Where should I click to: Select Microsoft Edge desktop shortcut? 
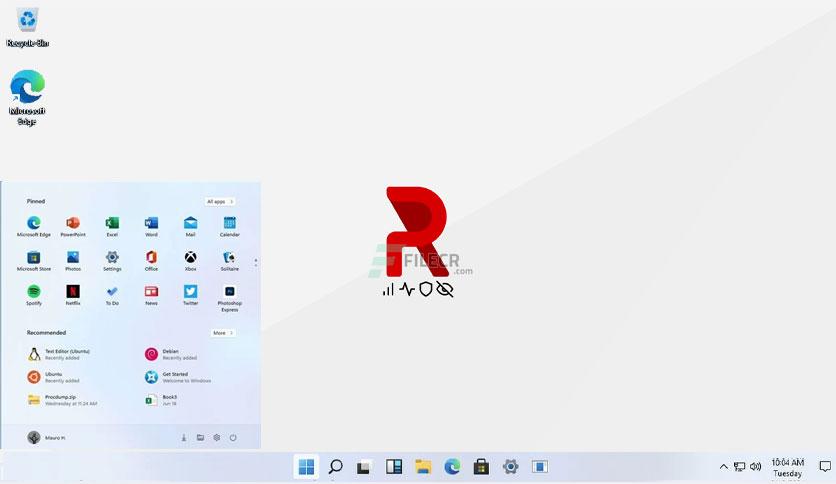[x=27, y=98]
